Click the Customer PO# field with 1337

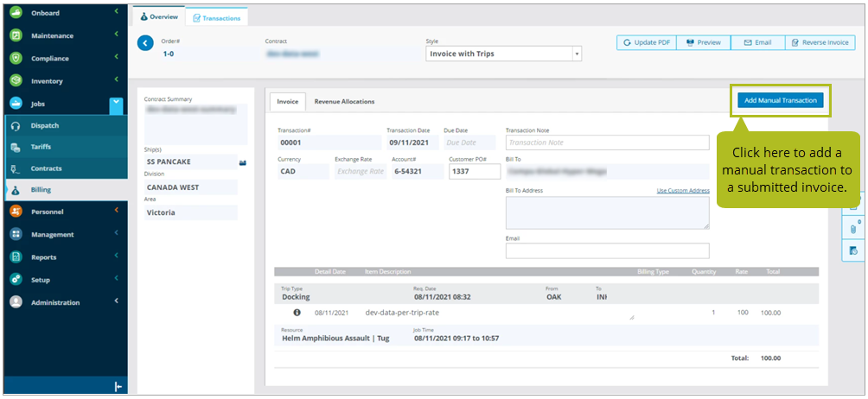pyautogui.click(x=475, y=171)
